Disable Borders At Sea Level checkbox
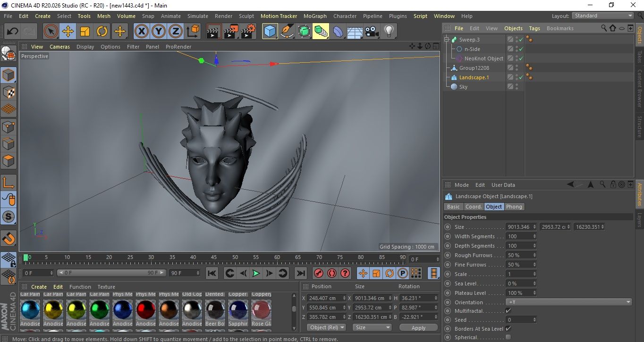Image resolution: width=644 pixels, height=342 pixels. click(508, 329)
